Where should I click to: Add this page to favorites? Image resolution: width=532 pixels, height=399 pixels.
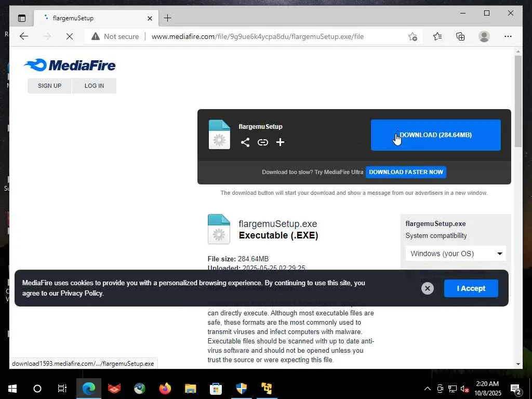click(x=413, y=36)
